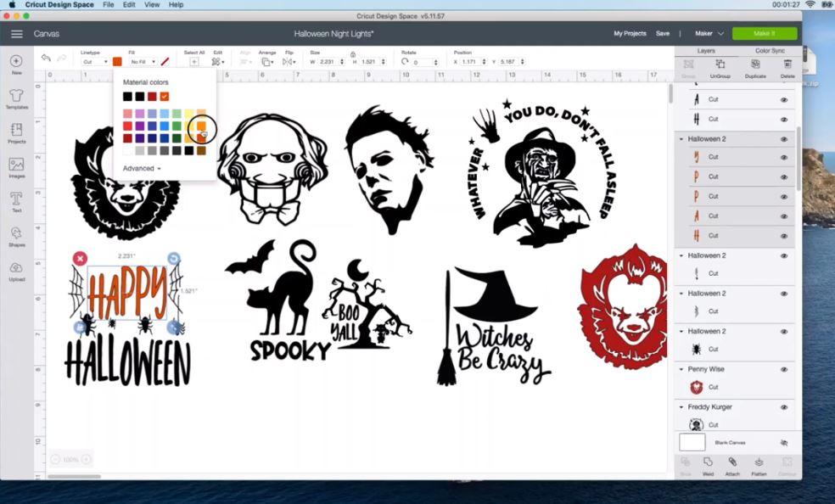Viewport: 835px width, 504px height.
Task: Click the size lock aspect ratio icon
Action: point(353,54)
